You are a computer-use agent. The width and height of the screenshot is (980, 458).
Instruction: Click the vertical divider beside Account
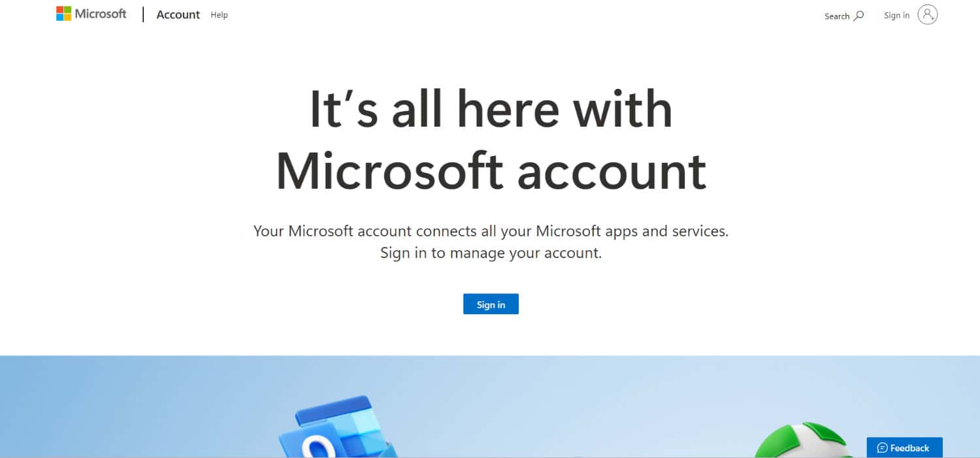143,14
